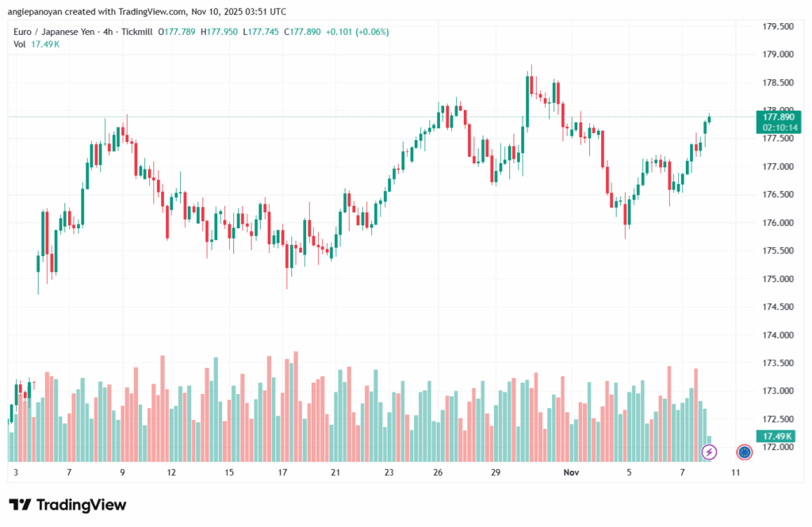Open the TradingView.com link in the header
This screenshot has width=812, height=527.
tap(149, 12)
